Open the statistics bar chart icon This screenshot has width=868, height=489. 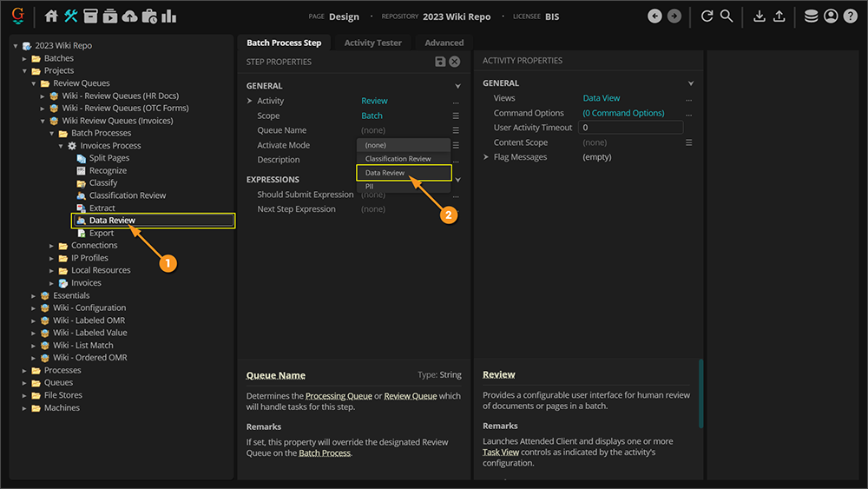168,17
